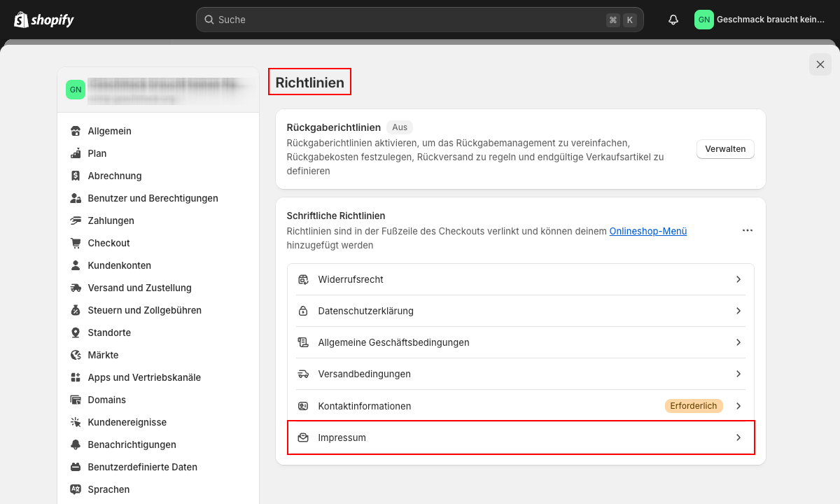Open the store account menu at top right

tap(760, 20)
